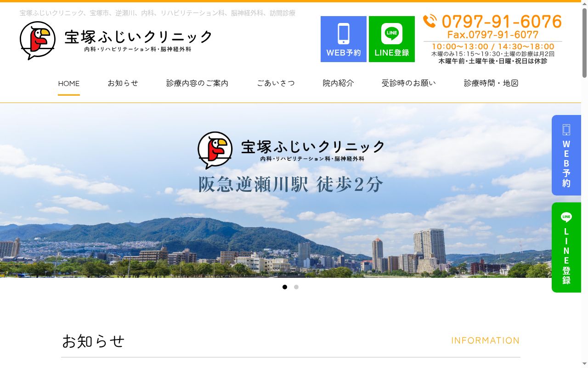The height and width of the screenshot is (368, 588).
Task: Click the INFORMATION label
Action: (485, 340)
